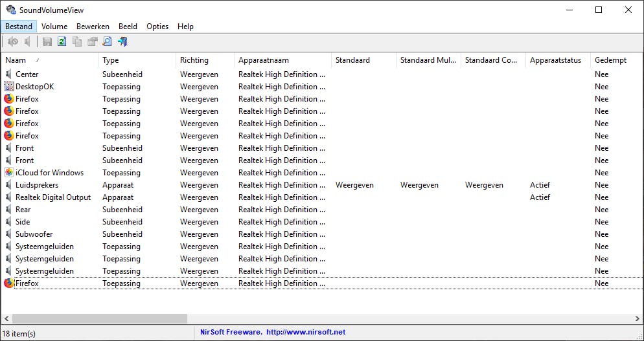Viewport: 644px width, 341px height.
Task: Click the Firefox icon in the last row
Action: 8,283
